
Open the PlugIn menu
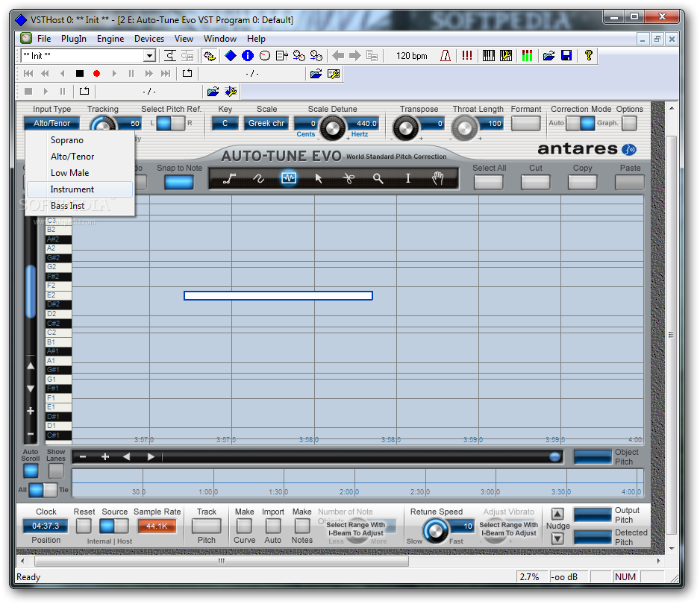pyautogui.click(x=74, y=39)
